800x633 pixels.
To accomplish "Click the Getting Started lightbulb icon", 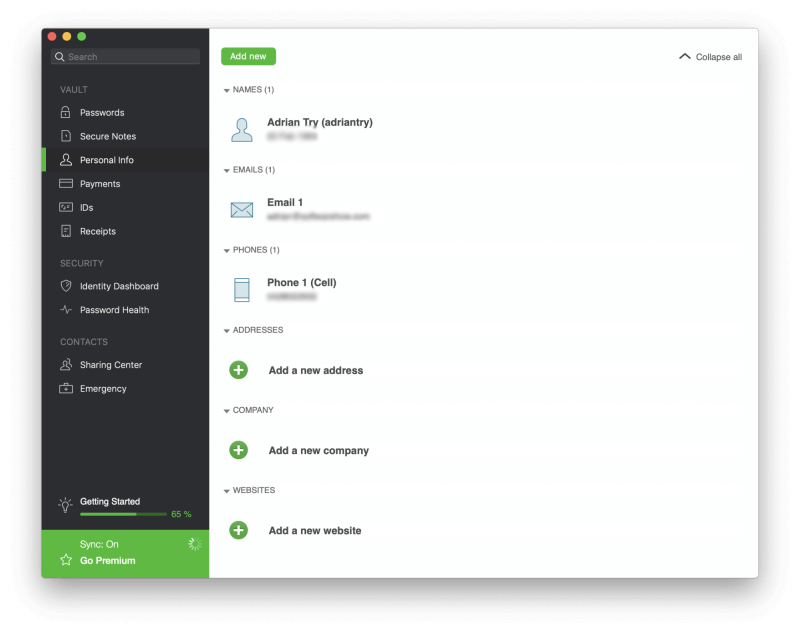I will click(65, 505).
